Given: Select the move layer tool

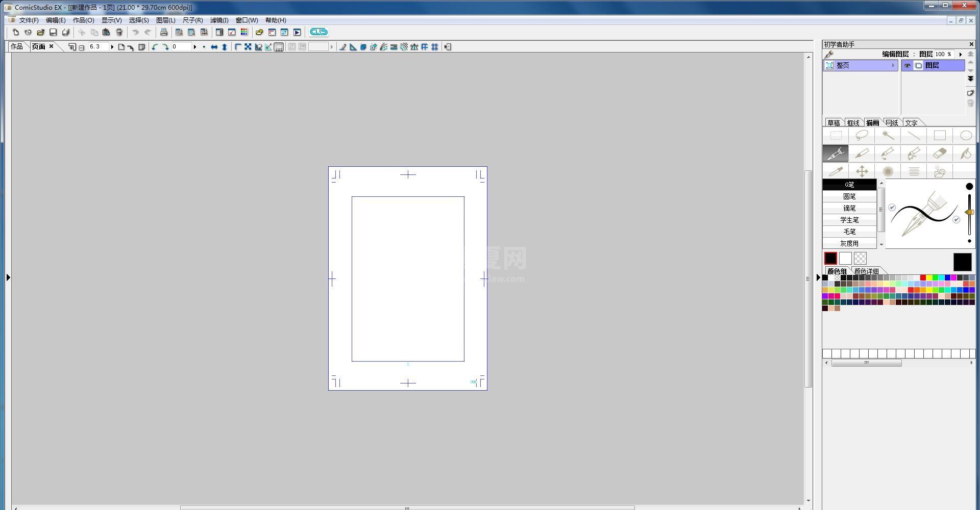Looking at the screenshot, I should (862, 171).
